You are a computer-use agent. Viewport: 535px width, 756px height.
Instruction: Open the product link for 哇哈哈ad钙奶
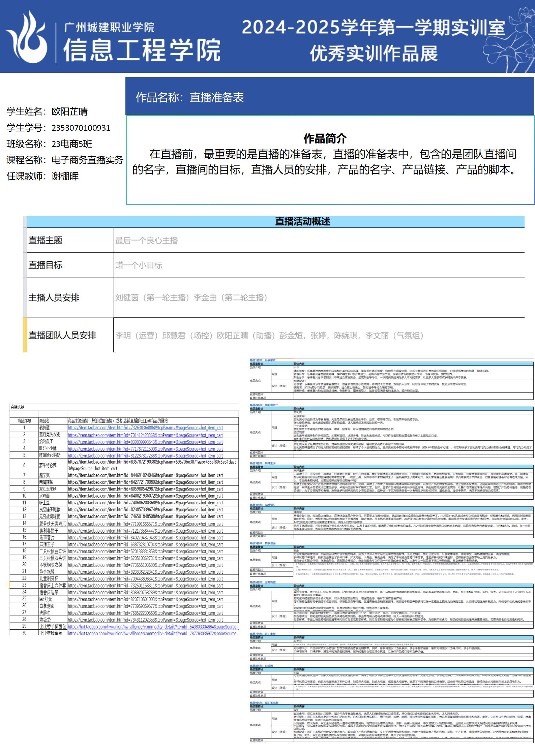point(145,455)
